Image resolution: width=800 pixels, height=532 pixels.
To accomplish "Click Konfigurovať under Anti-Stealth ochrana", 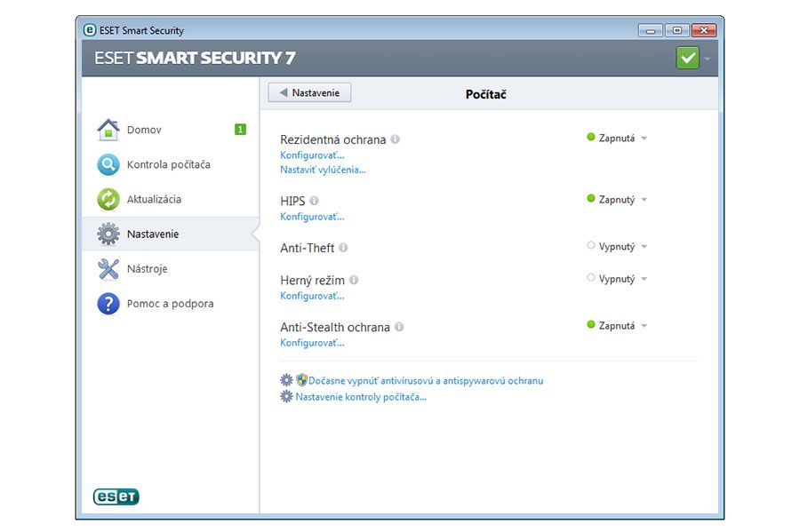I will click(x=312, y=343).
